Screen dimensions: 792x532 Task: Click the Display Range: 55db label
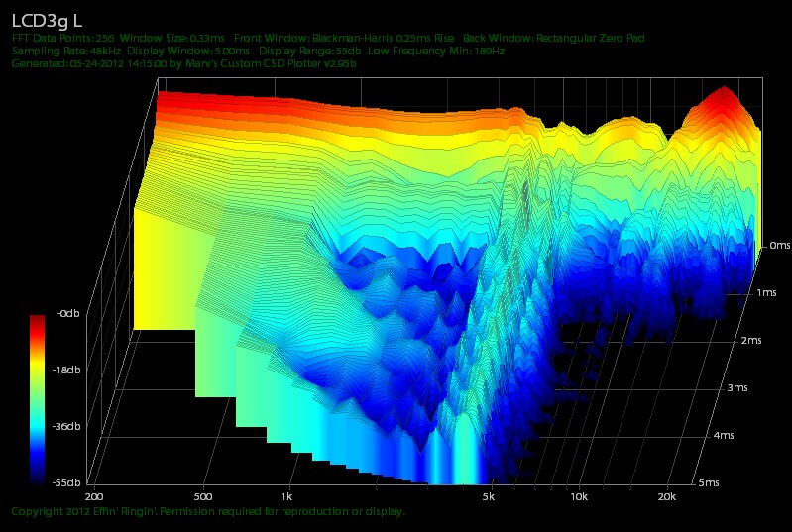click(309, 51)
